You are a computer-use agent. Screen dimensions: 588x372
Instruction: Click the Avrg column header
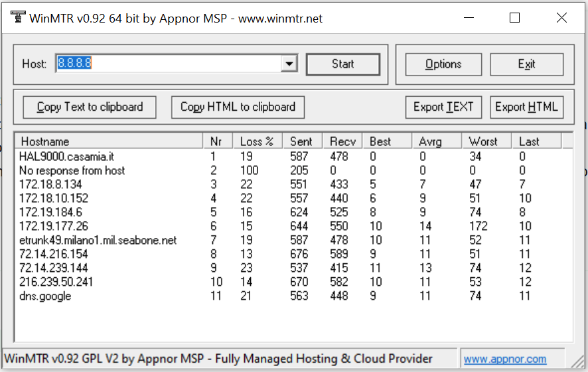coord(437,142)
